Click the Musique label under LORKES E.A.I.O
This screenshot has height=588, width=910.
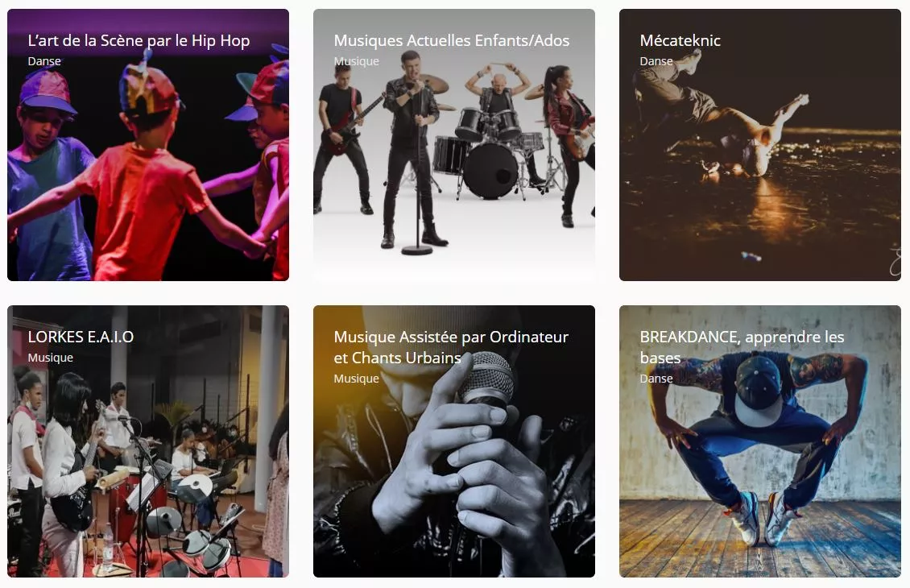(51, 358)
